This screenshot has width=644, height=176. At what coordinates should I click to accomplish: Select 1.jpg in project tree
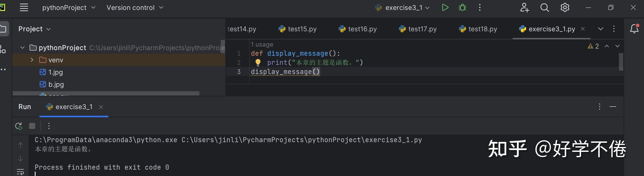click(x=56, y=72)
